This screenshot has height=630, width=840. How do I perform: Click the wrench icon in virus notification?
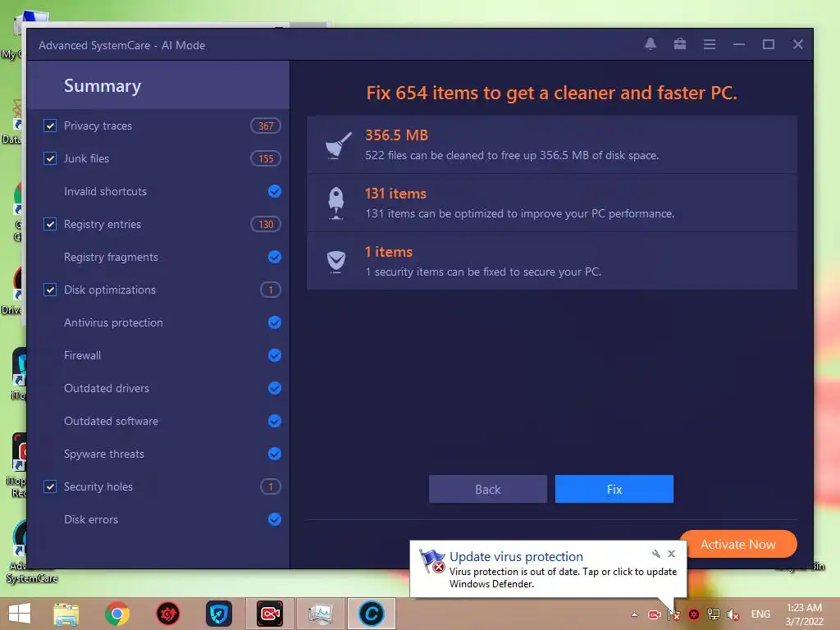(655, 554)
